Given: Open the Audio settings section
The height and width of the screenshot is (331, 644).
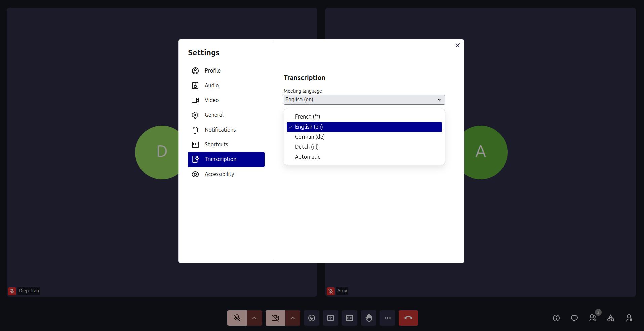Looking at the screenshot, I should 226,85.
